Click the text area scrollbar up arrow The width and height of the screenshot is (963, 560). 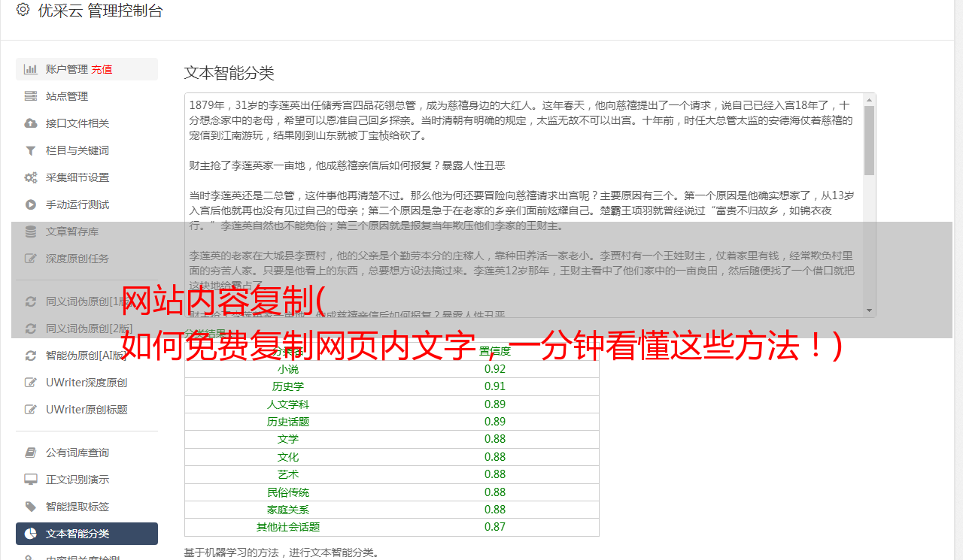click(869, 99)
